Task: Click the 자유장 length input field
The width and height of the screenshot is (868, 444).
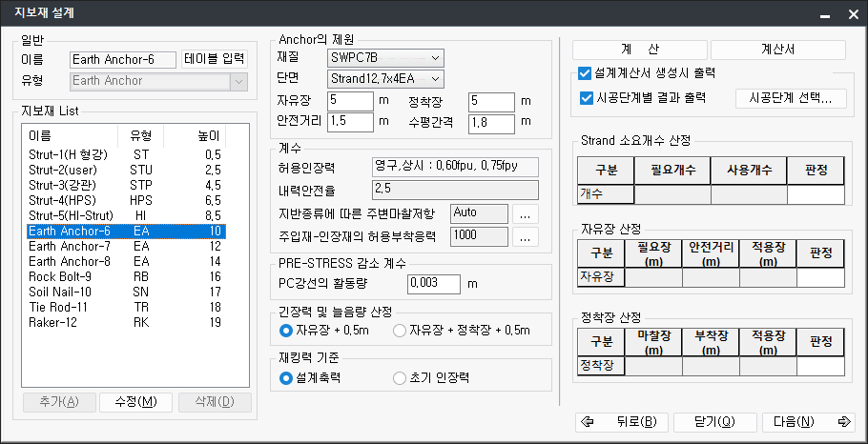Action: [350, 100]
